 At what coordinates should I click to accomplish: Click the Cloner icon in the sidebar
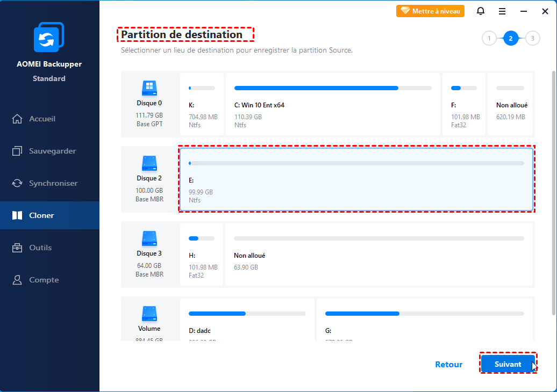pos(17,215)
